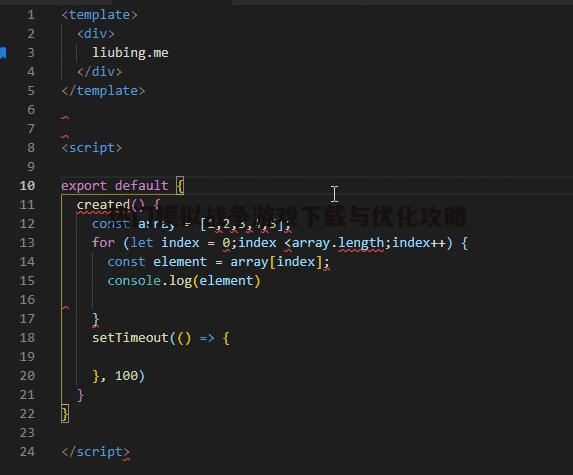Click line number 24 in the gutter
The height and width of the screenshot is (475, 573).
(x=27, y=452)
